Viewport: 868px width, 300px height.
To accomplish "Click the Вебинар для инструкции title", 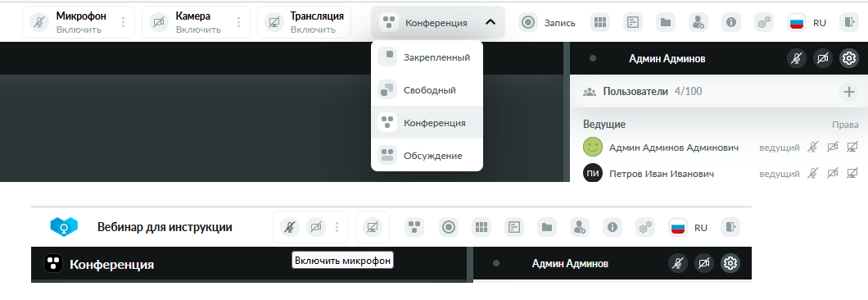I will [165, 227].
